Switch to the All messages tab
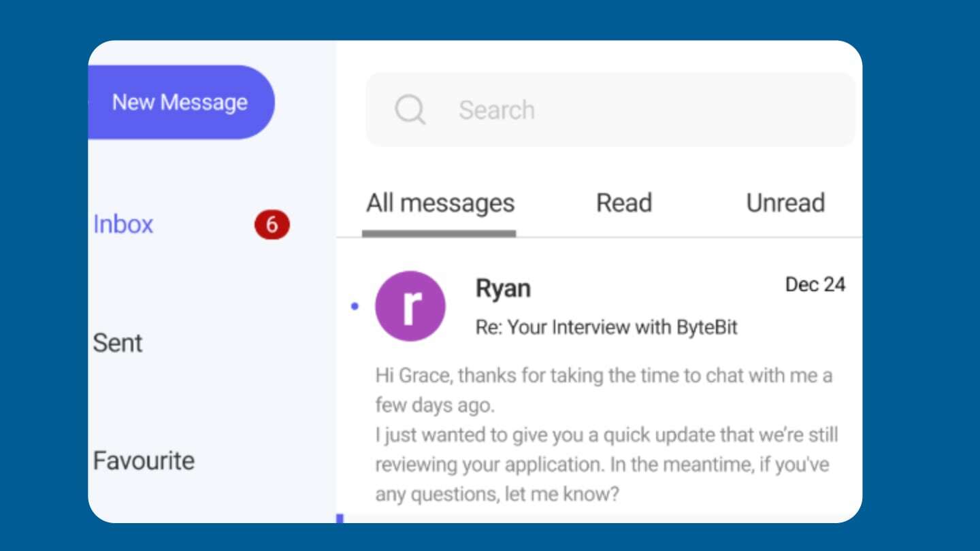This screenshot has width=980, height=551. [440, 203]
